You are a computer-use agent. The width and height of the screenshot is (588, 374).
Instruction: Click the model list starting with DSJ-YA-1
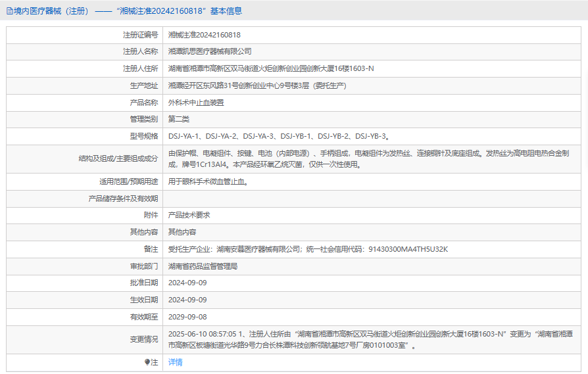pos(279,137)
